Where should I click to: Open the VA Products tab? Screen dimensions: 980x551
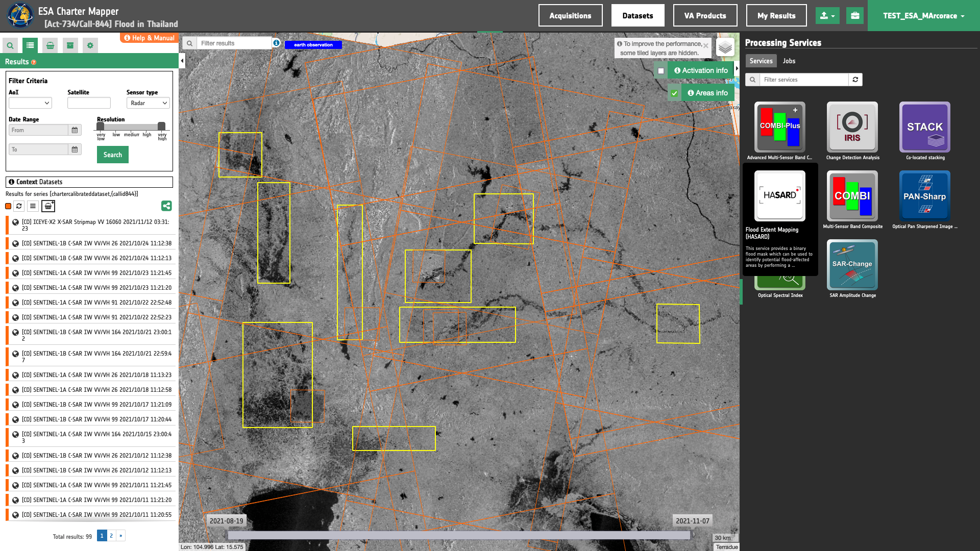[x=705, y=16]
